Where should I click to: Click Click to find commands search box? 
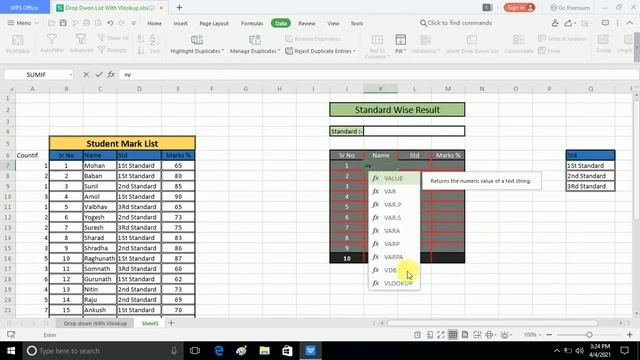tap(456, 23)
